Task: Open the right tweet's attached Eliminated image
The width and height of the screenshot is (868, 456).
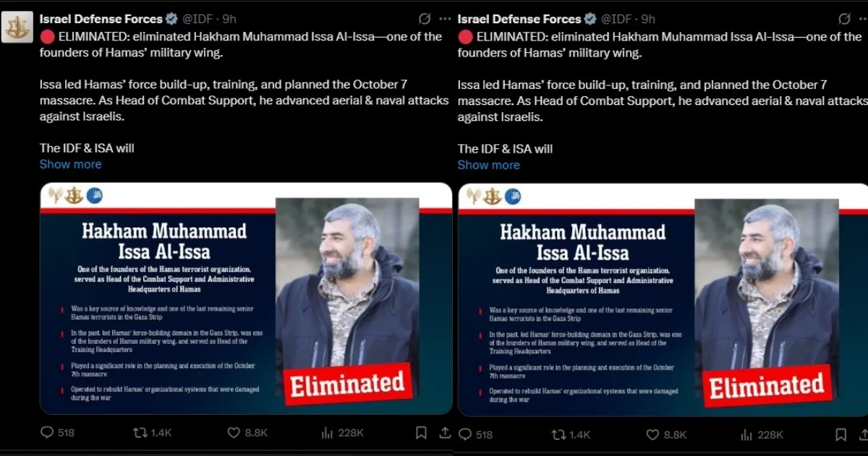Action: (663, 300)
